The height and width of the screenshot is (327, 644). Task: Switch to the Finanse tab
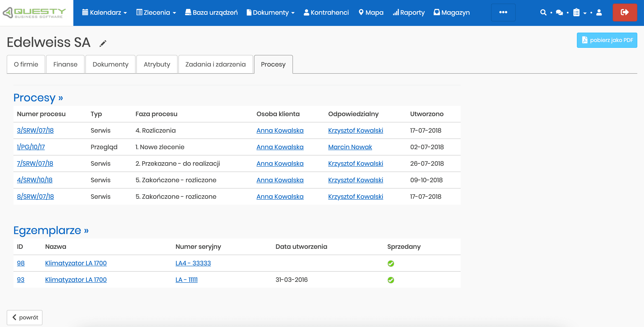click(x=65, y=64)
